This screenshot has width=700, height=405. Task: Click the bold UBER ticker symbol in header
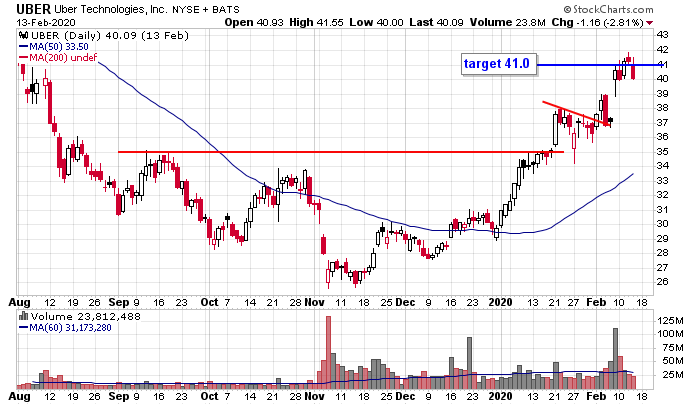(x=33, y=9)
